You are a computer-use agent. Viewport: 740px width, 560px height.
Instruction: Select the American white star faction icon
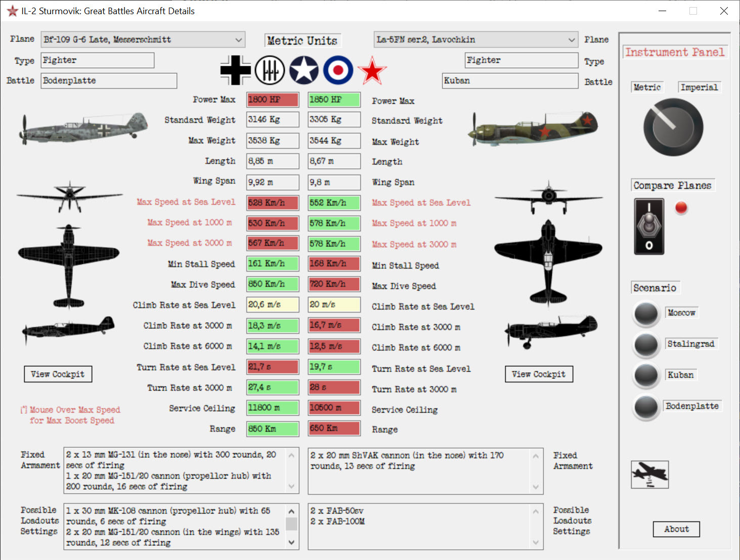(304, 70)
